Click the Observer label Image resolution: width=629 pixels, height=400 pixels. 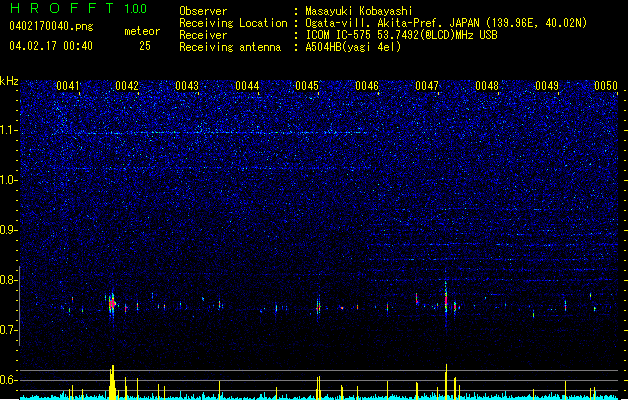(203, 11)
